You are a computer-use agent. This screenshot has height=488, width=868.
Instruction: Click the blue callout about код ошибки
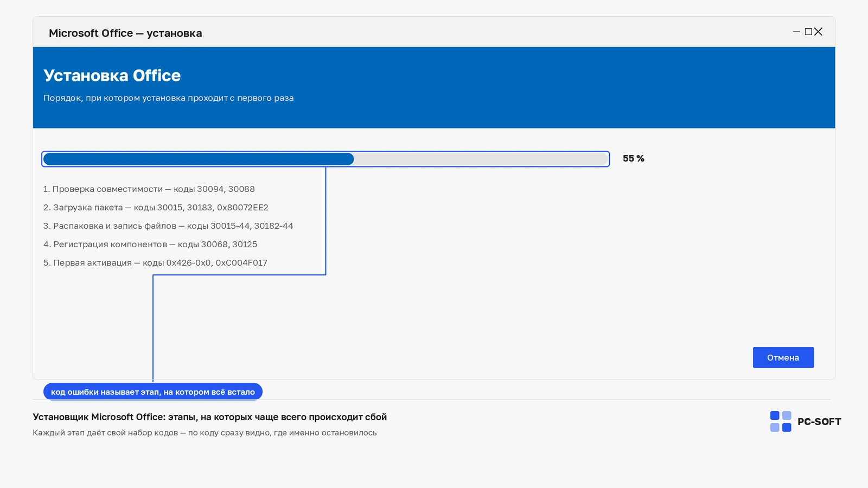153,391
